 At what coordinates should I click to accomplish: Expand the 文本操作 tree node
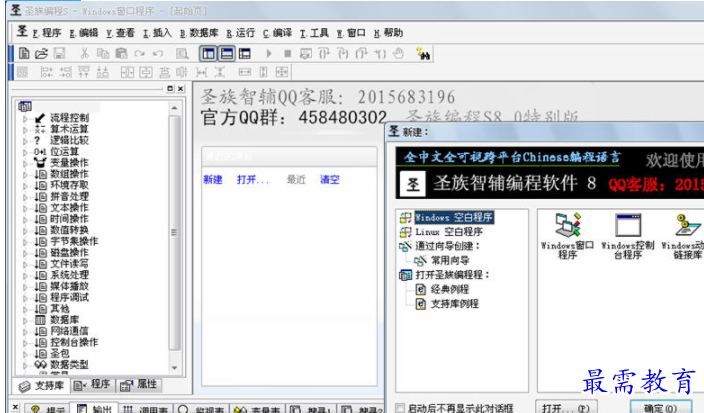point(25,208)
